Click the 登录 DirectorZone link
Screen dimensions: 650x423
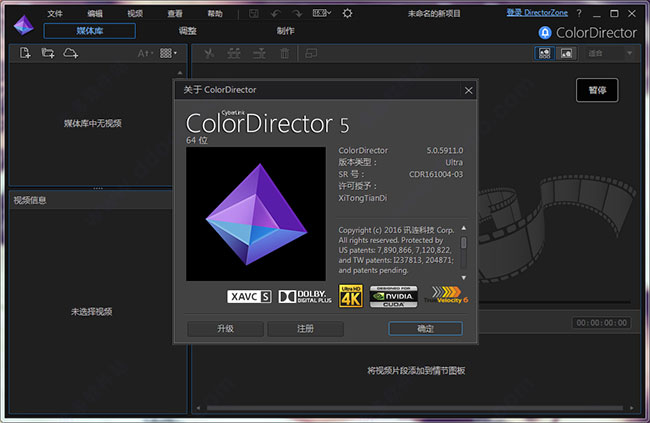(537, 13)
